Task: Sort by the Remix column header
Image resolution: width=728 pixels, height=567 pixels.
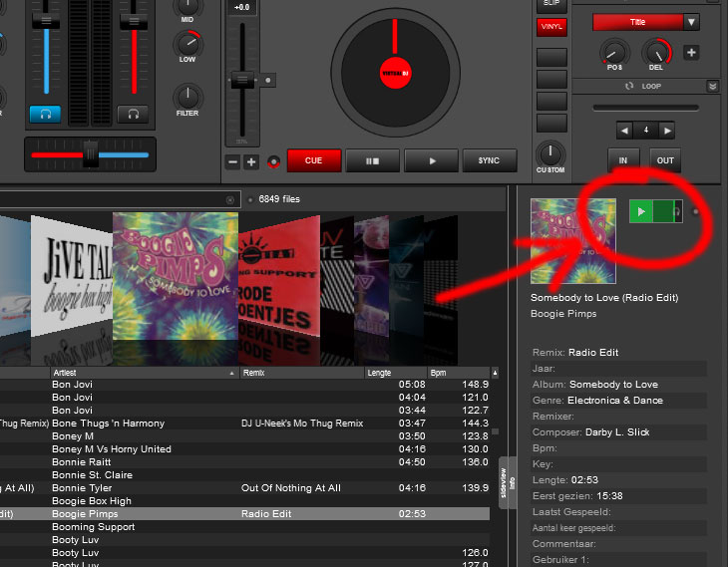Action: pos(302,373)
